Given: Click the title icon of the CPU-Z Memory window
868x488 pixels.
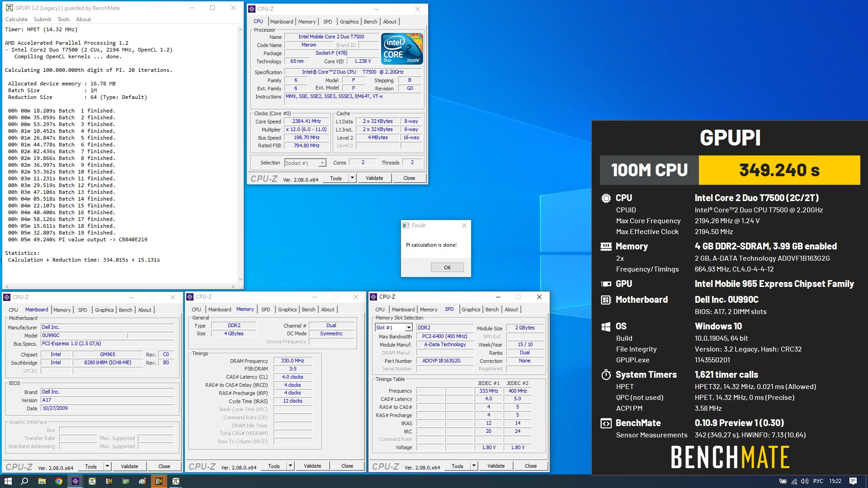Looking at the screenshot, I should click(x=190, y=297).
